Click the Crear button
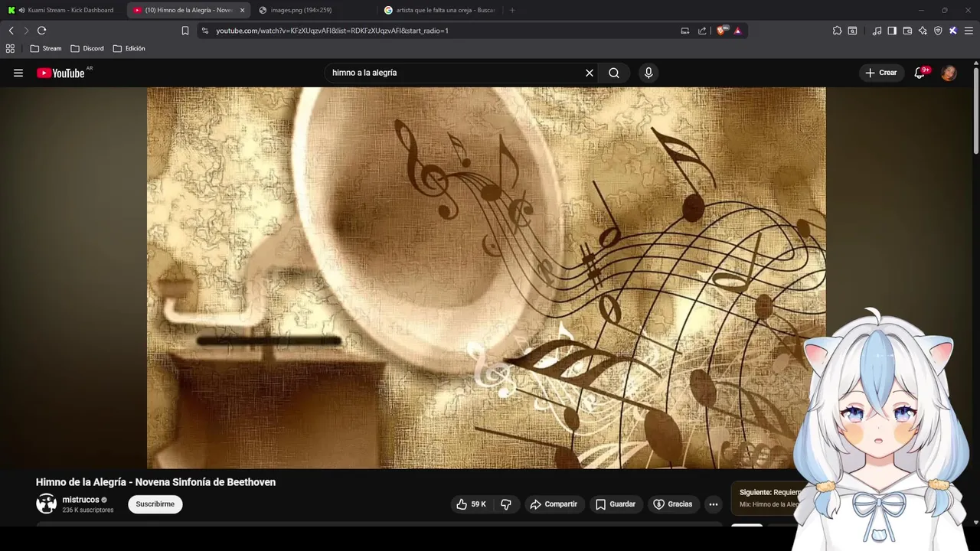The width and height of the screenshot is (980, 551). [881, 73]
